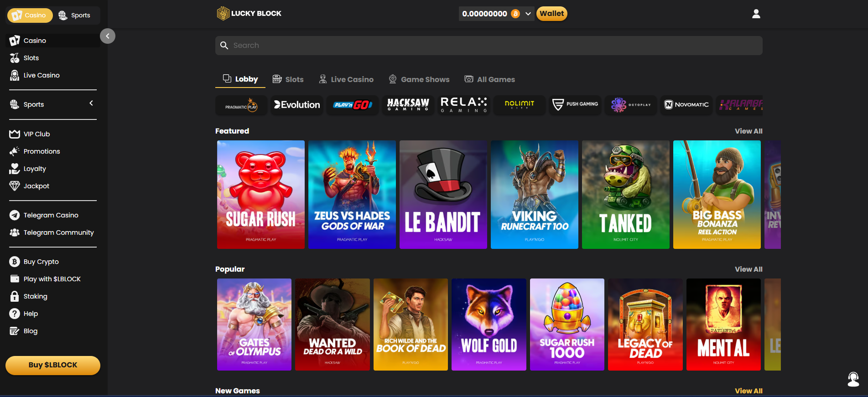View all Featured games
The width and height of the screenshot is (868, 397).
tap(748, 131)
